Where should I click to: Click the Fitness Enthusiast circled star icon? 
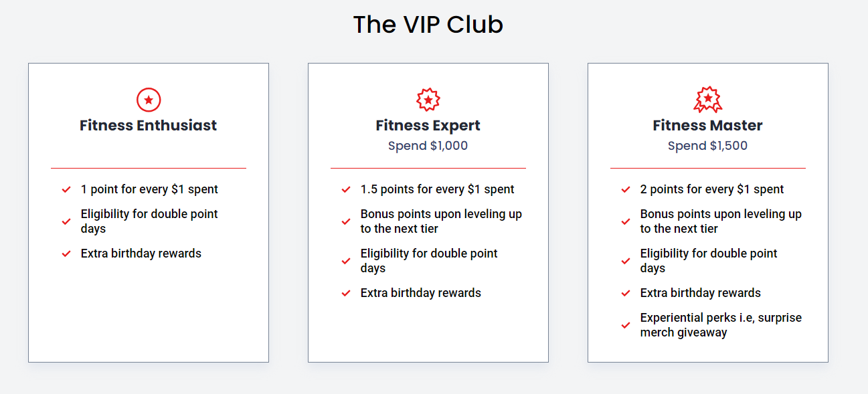tap(149, 100)
